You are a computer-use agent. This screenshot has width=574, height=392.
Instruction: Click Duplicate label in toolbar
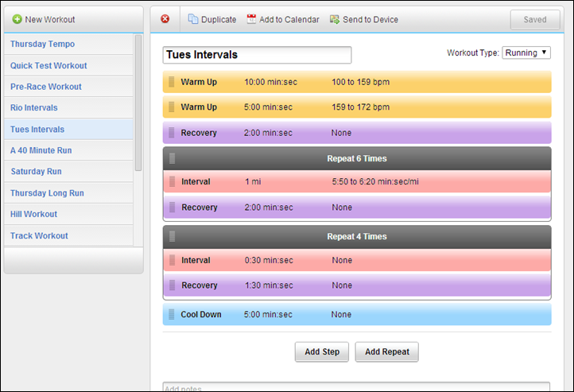pyautogui.click(x=219, y=19)
